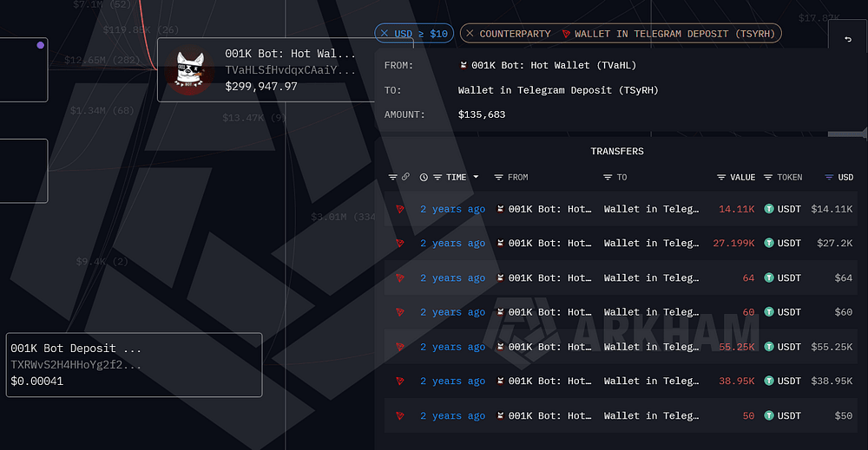Screen dimensions: 868x450
Task: Click USDT token icon in $14.11K row
Action: (769, 209)
